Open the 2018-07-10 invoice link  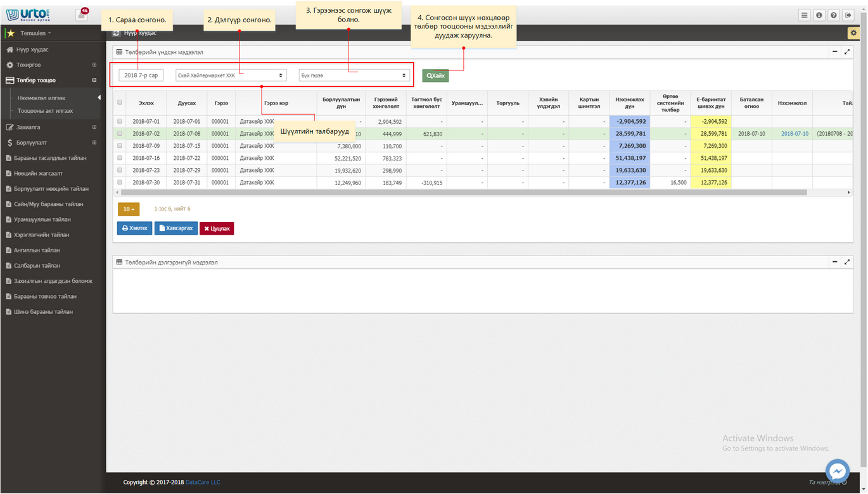(x=795, y=134)
